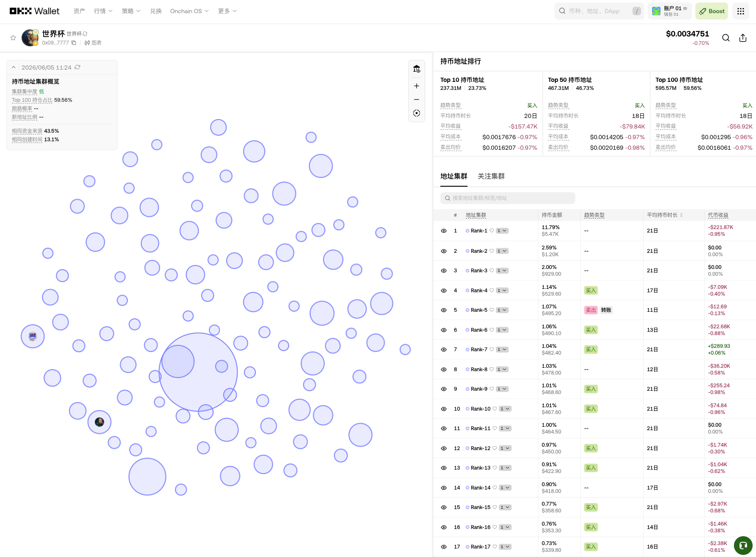The image size is (756, 557).
Task: Toggle visibility eye for Rank-5 cluster
Action: (444, 310)
